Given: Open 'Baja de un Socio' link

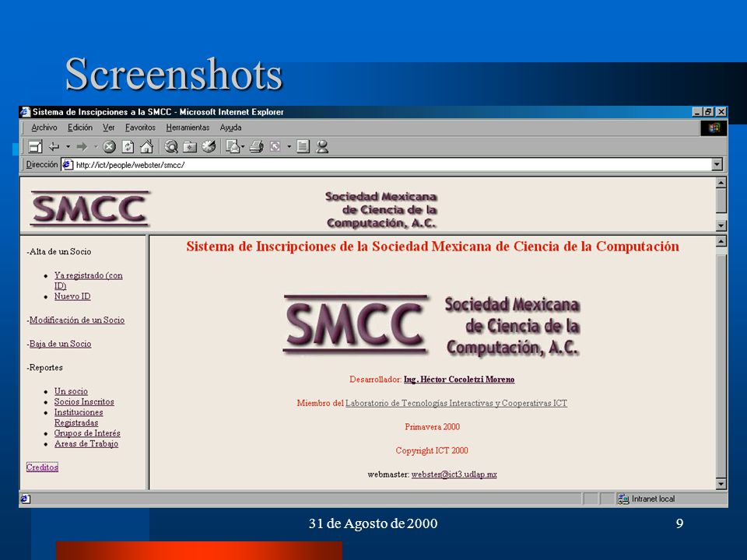Looking at the screenshot, I should (x=60, y=344).
